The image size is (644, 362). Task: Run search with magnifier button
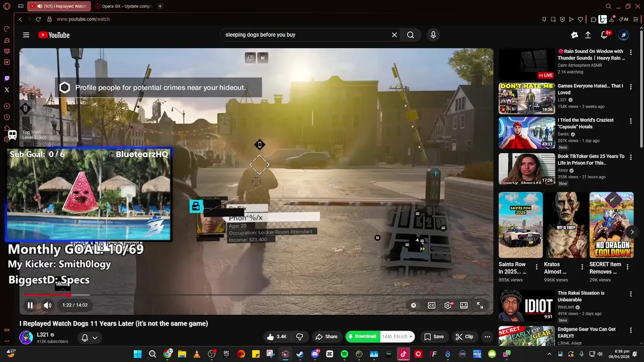coord(411,35)
